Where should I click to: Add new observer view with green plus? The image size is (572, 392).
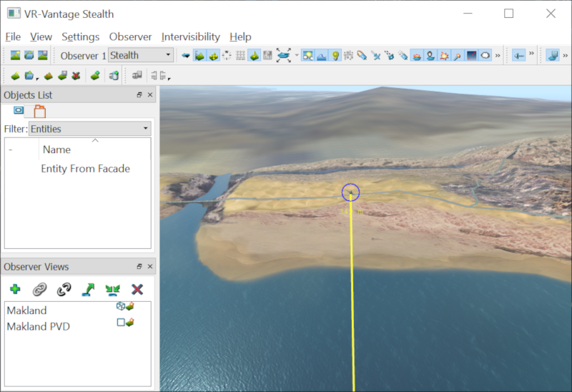pos(15,290)
